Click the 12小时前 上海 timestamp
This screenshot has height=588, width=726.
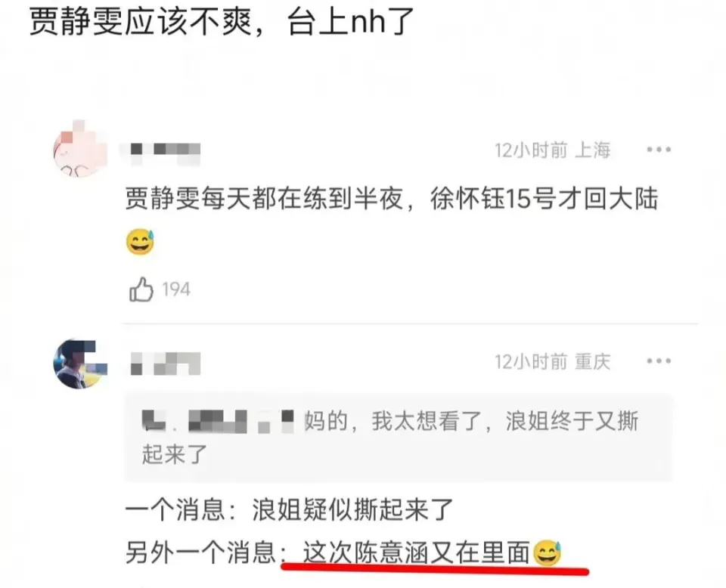click(552, 150)
